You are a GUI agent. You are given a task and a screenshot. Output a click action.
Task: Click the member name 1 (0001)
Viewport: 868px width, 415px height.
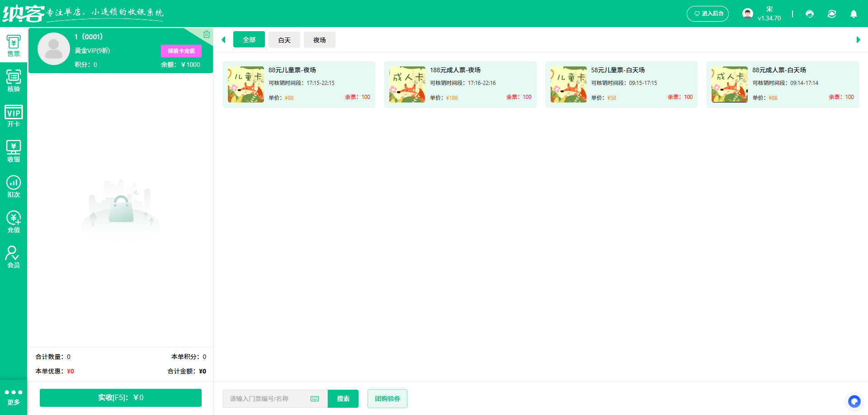89,37
